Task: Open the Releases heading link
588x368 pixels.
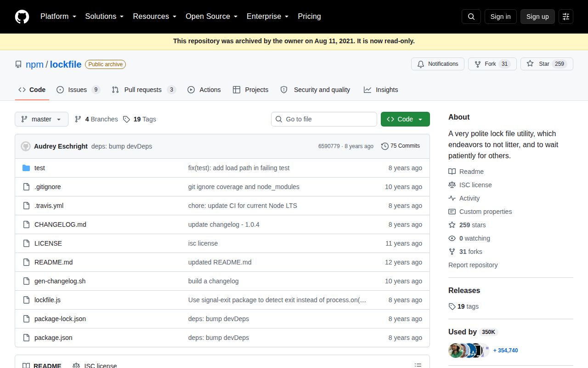Action: 464,290
